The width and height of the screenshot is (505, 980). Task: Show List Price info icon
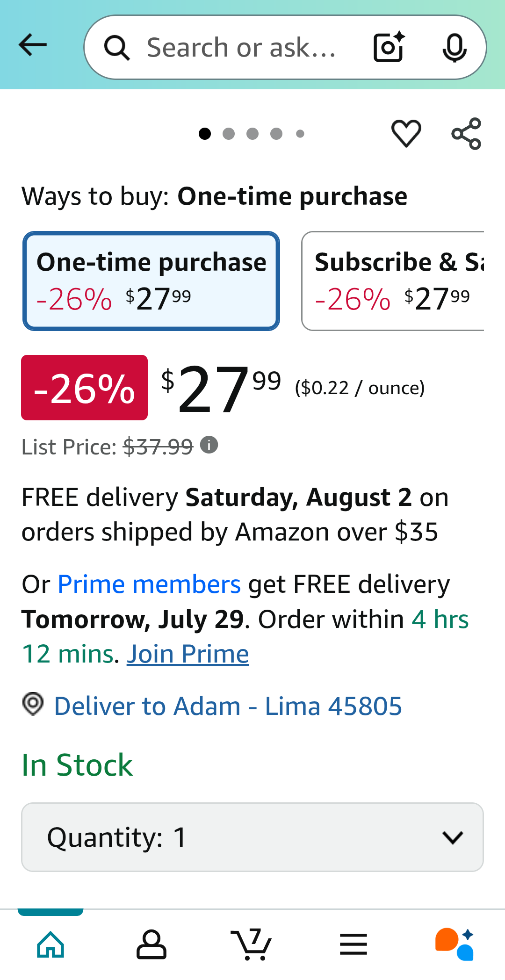pyautogui.click(x=209, y=445)
